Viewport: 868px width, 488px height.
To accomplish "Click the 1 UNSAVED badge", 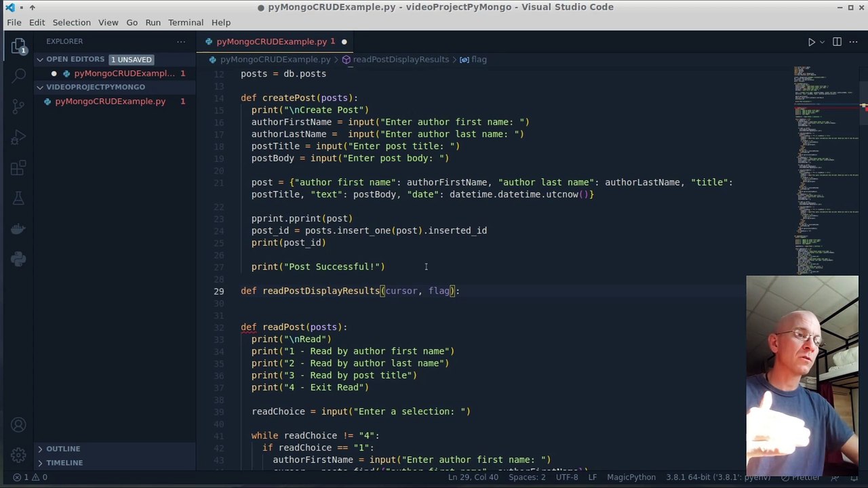I will click(131, 60).
